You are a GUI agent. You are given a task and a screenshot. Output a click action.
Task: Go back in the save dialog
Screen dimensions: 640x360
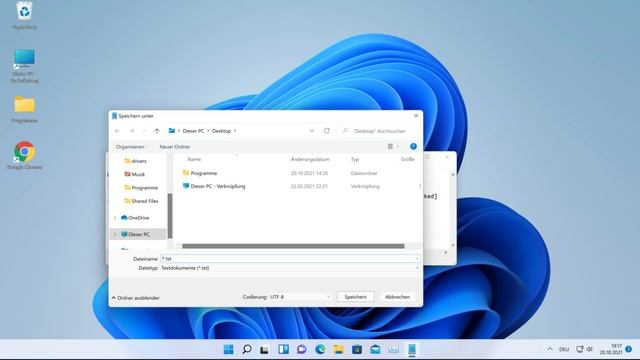pyautogui.click(x=117, y=131)
